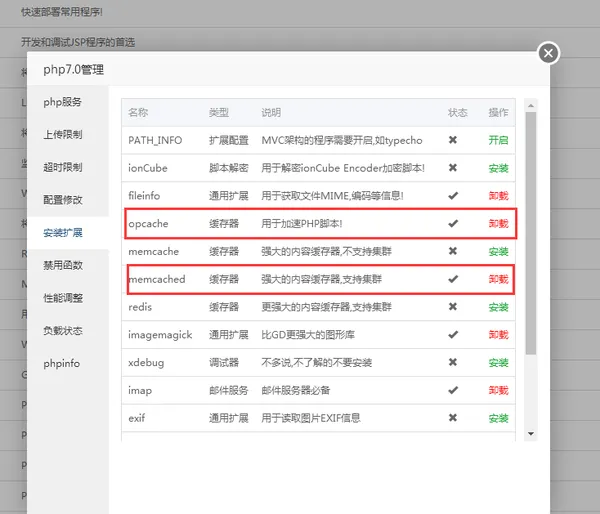
Task: Close the php7.0 management dialog
Action: point(548,53)
